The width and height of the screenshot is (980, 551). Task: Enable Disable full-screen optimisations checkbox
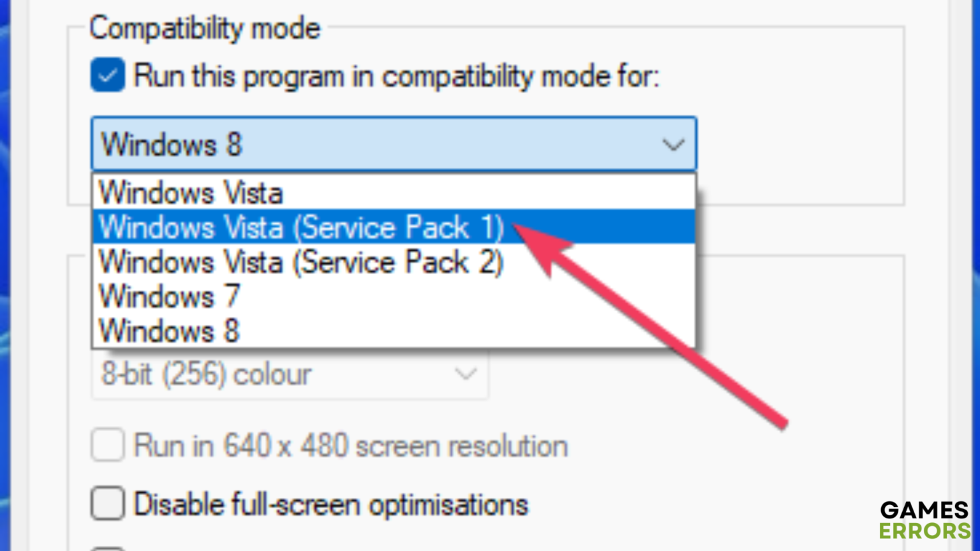[107, 504]
